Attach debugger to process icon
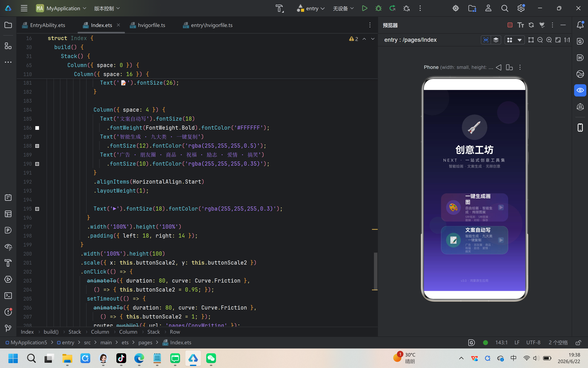The width and height of the screenshot is (588, 368). click(406, 8)
